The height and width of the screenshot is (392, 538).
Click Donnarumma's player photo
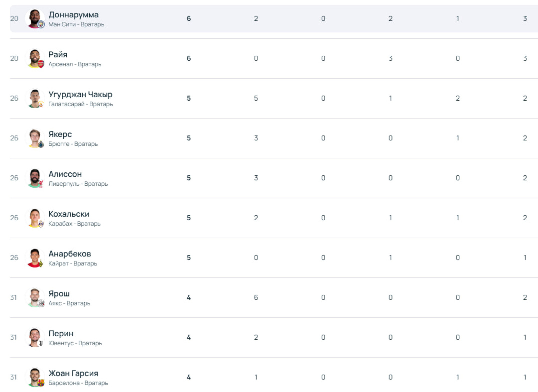click(35, 18)
